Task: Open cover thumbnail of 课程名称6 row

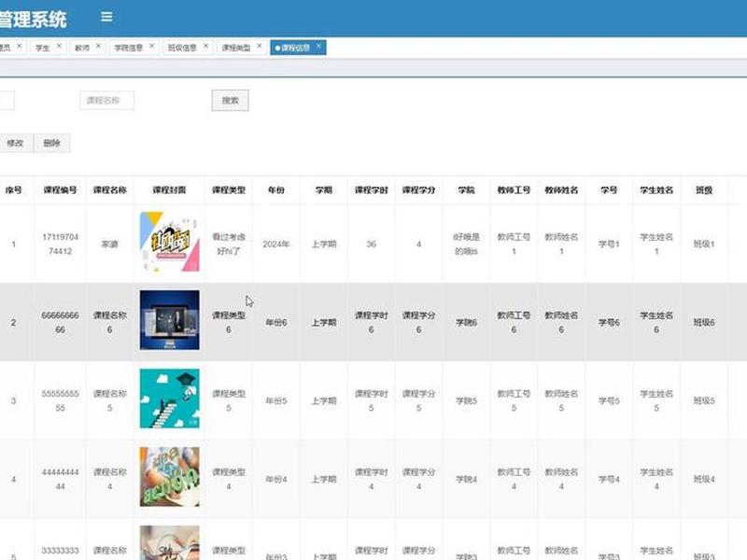Action: point(170,320)
